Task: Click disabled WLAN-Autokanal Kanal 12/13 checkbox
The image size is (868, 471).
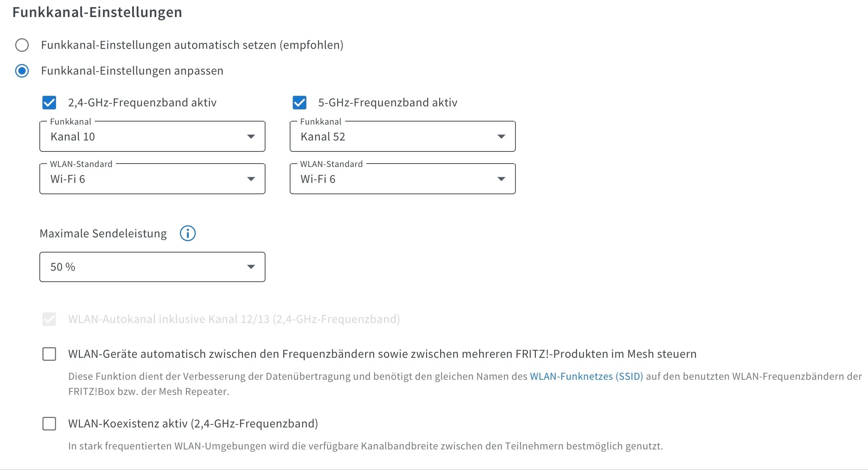Action: [x=49, y=319]
